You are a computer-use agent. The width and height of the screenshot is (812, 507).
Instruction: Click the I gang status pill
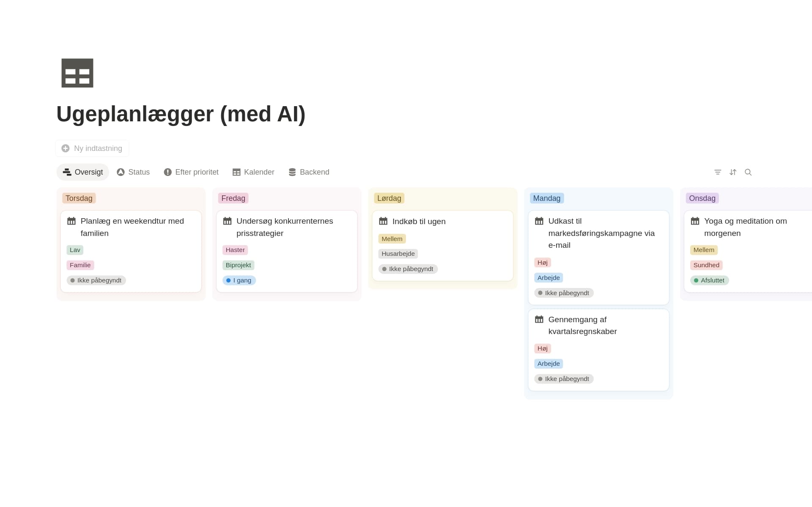click(239, 280)
